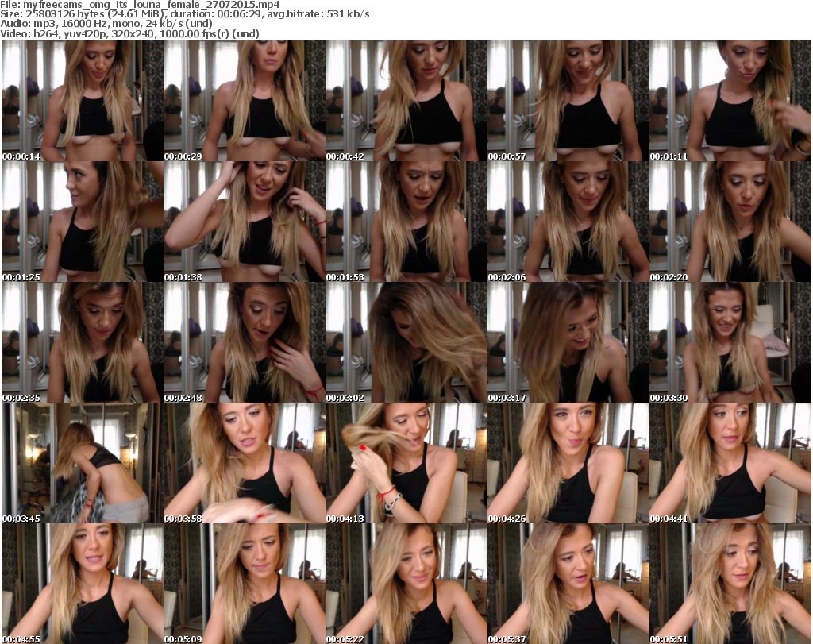Choose the frame labeled 00:01:53
This screenshot has height=644, width=813.
[x=406, y=222]
